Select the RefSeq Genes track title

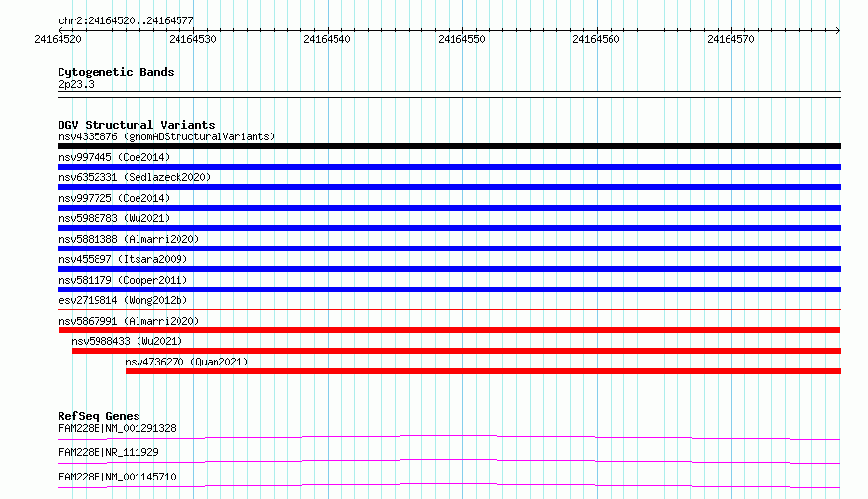(99, 416)
